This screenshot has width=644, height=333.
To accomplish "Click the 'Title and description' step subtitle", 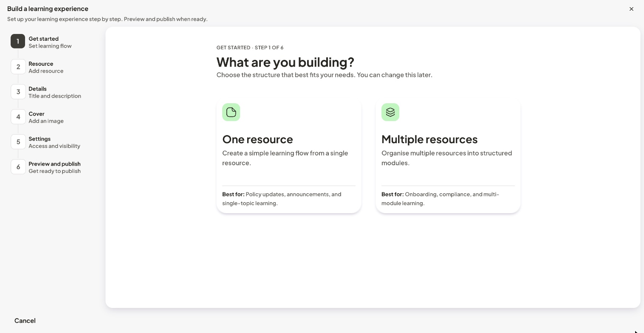I will pyautogui.click(x=55, y=96).
